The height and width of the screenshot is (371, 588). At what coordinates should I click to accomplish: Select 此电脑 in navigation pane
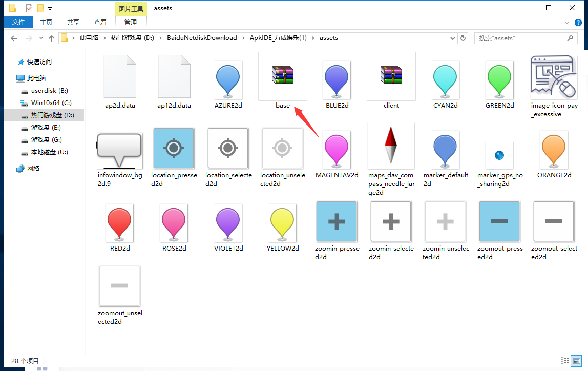[36, 78]
